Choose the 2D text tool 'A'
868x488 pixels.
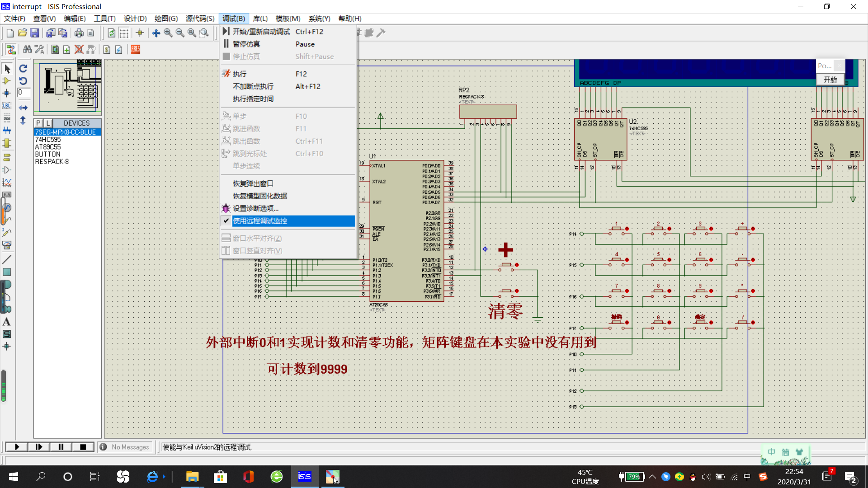(x=7, y=322)
